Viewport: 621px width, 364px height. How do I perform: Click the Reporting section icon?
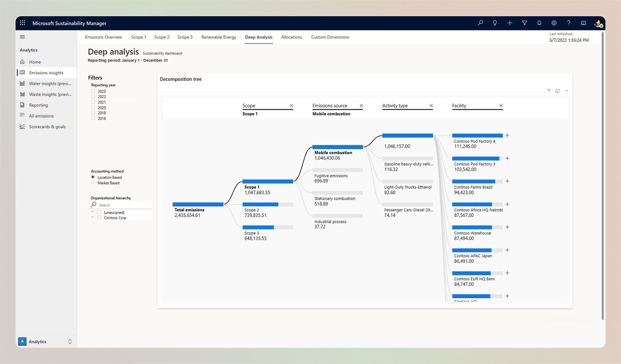tap(23, 105)
